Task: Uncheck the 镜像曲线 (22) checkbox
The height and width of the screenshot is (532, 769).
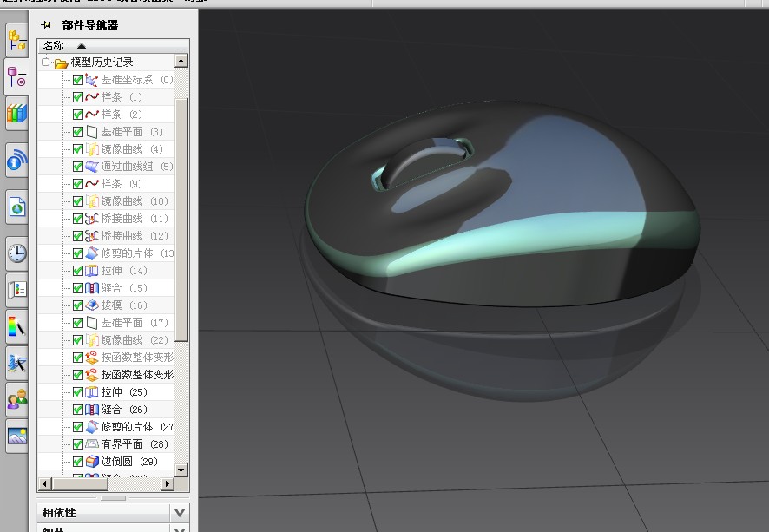Action: [78, 340]
